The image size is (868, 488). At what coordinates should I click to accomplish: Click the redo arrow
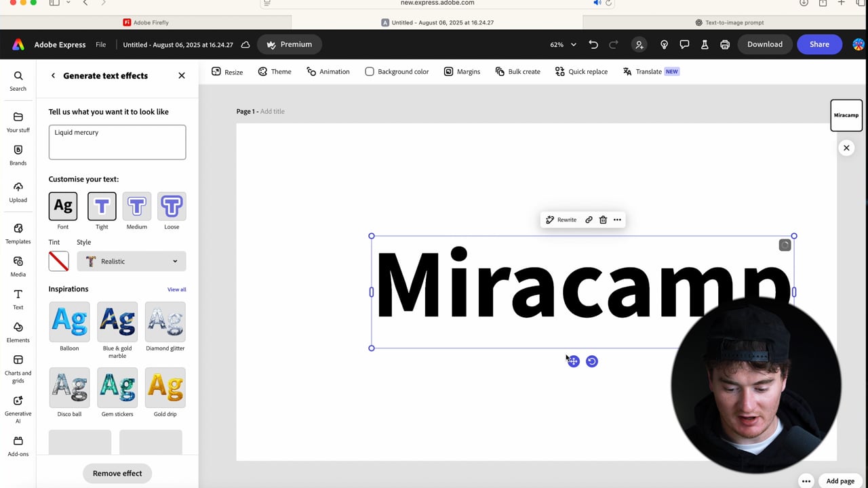[614, 45]
